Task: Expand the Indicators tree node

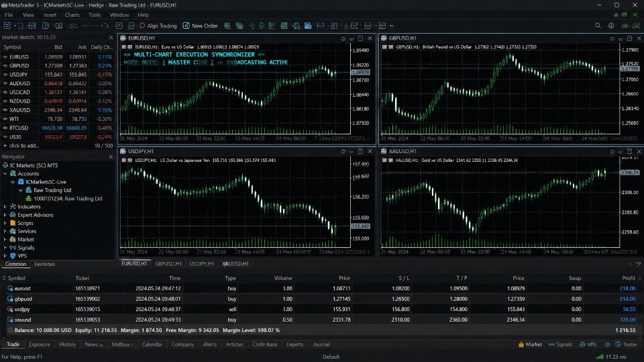Action: coord(5,206)
